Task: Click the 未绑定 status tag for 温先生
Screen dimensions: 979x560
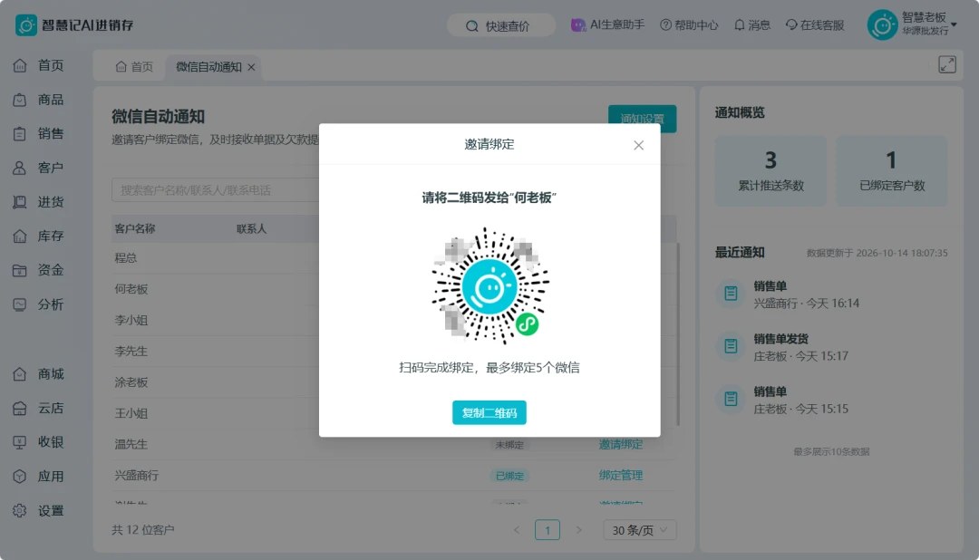Action: 509,445
